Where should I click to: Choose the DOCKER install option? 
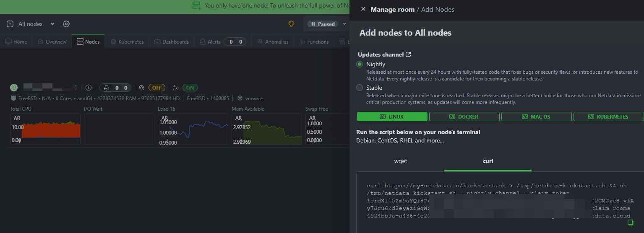point(464,116)
